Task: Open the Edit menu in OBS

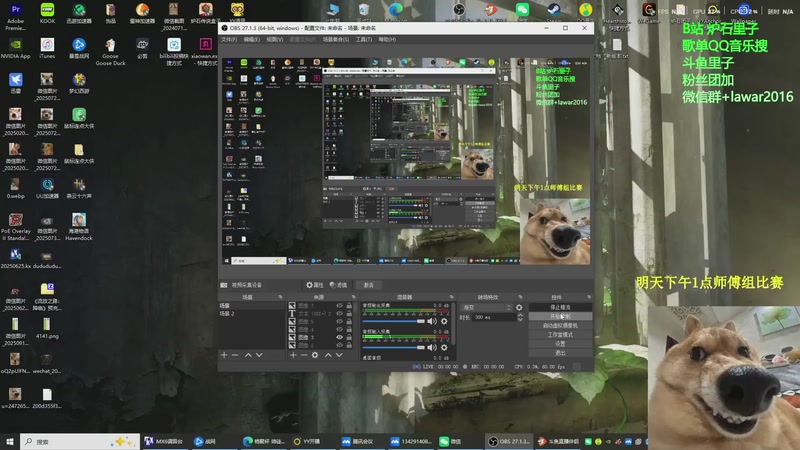Action: point(252,39)
